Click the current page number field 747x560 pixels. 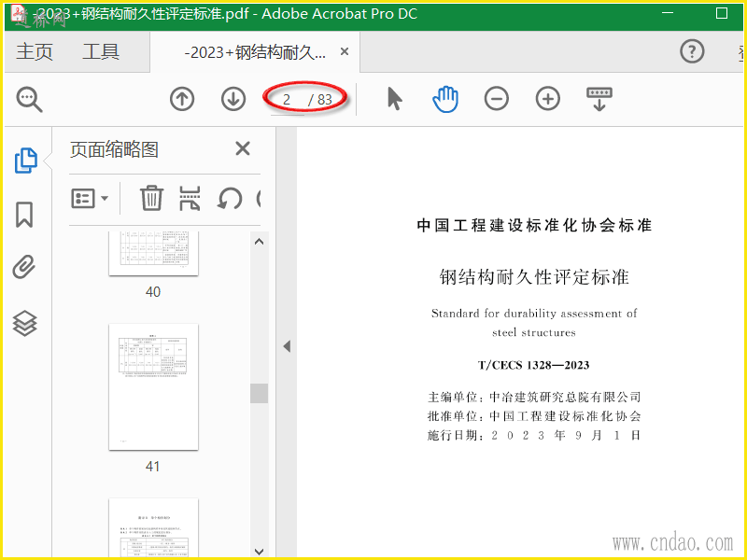point(287,100)
